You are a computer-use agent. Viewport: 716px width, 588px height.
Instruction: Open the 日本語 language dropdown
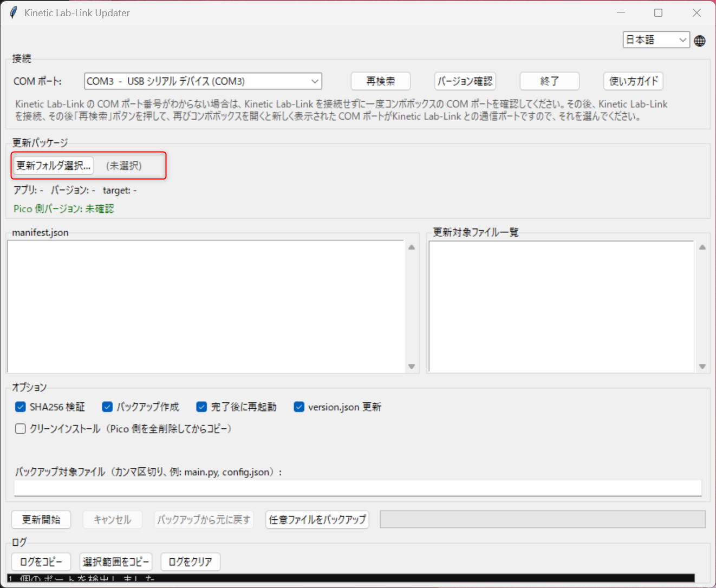pos(656,40)
